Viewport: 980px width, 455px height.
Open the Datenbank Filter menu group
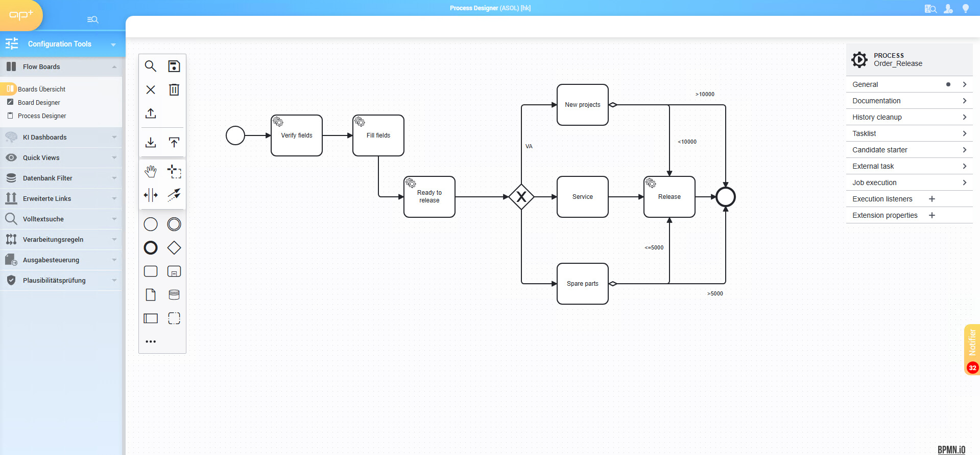point(61,178)
